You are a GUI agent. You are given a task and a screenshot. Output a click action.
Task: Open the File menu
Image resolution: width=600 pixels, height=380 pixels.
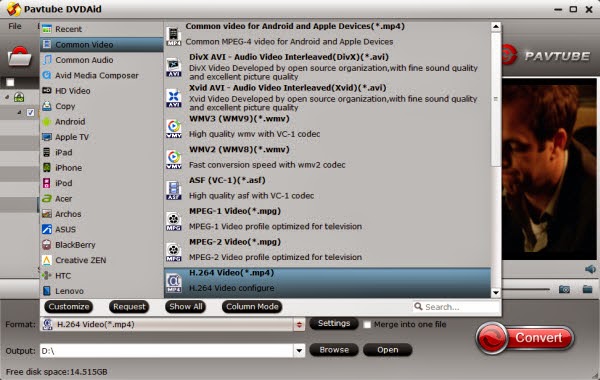click(15, 26)
